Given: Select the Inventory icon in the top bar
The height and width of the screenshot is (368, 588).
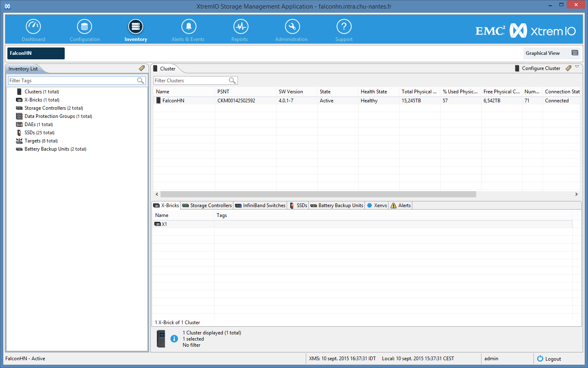Looking at the screenshot, I should click(136, 27).
